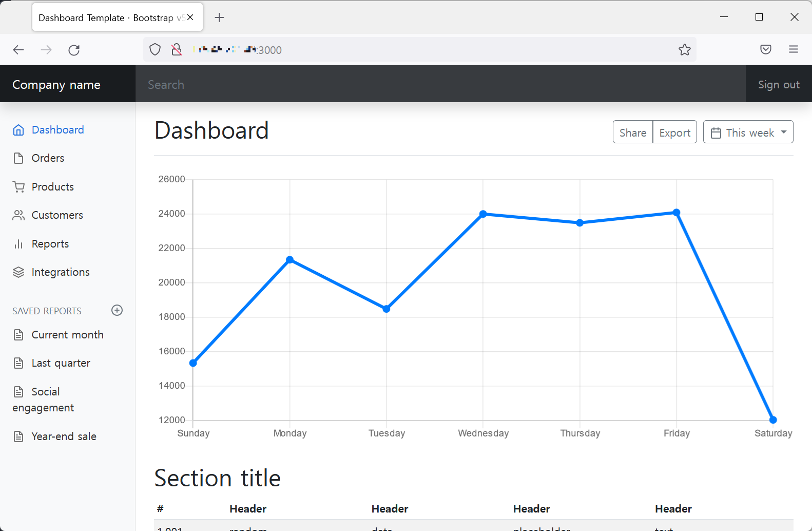812x531 pixels.
Task: Open the Pocket save icon
Action: pos(766,50)
